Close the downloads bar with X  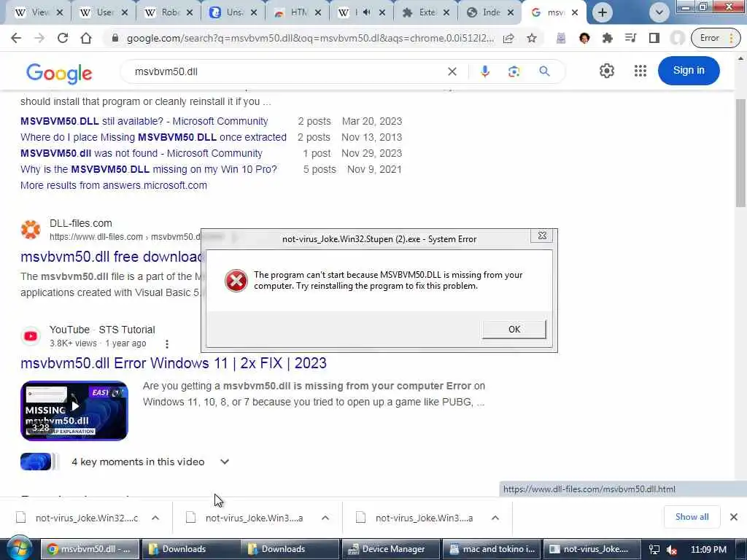point(734,517)
